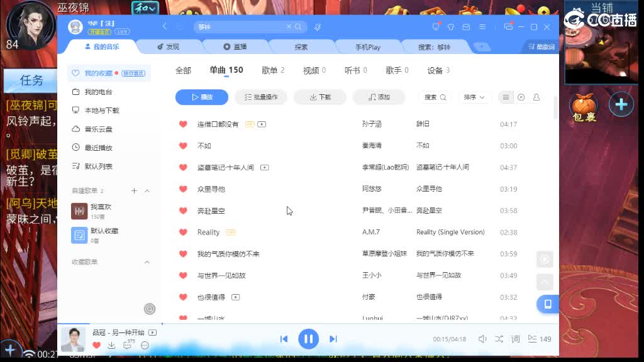The height and width of the screenshot is (362, 644).
Task: Unlike the currently playing song heart
Action: click(x=96, y=346)
